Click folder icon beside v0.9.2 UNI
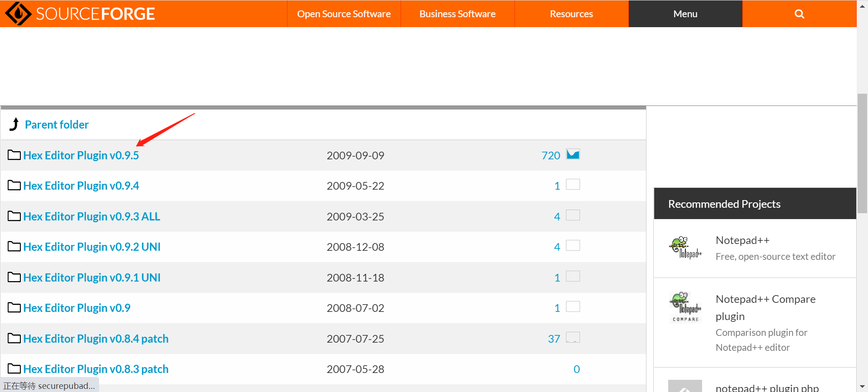The image size is (868, 392). tap(14, 246)
